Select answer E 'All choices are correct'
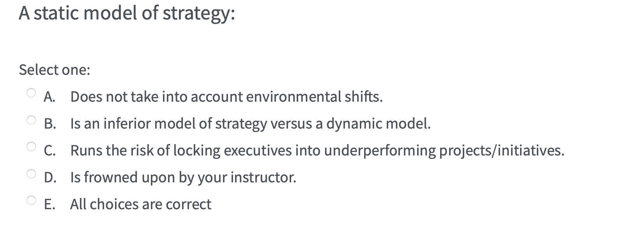Image resolution: width=644 pixels, height=233 pixels. pyautogui.click(x=140, y=204)
